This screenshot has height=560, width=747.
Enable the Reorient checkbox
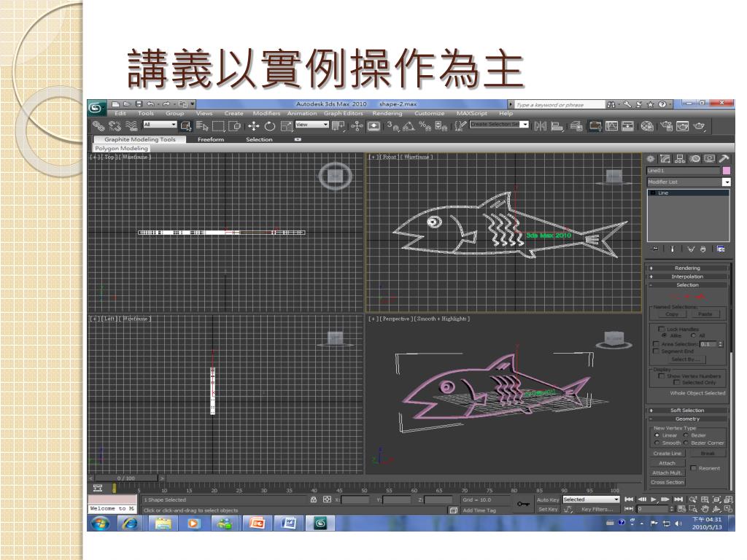694,468
